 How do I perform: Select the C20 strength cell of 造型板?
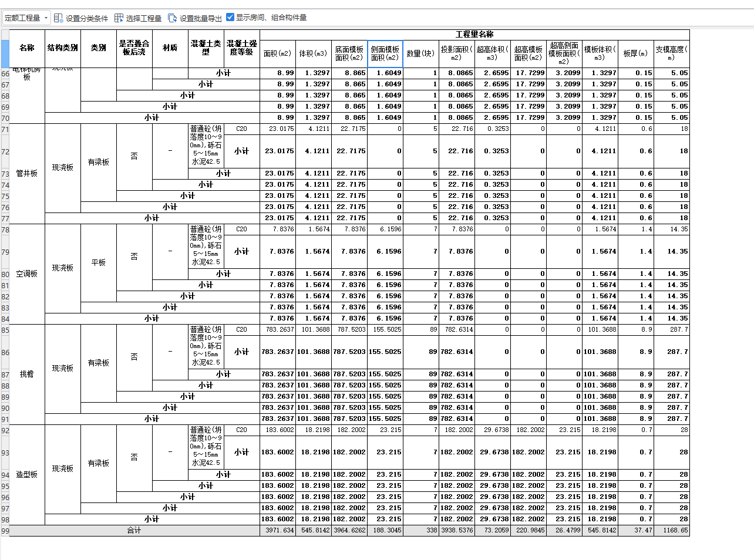[240, 430]
